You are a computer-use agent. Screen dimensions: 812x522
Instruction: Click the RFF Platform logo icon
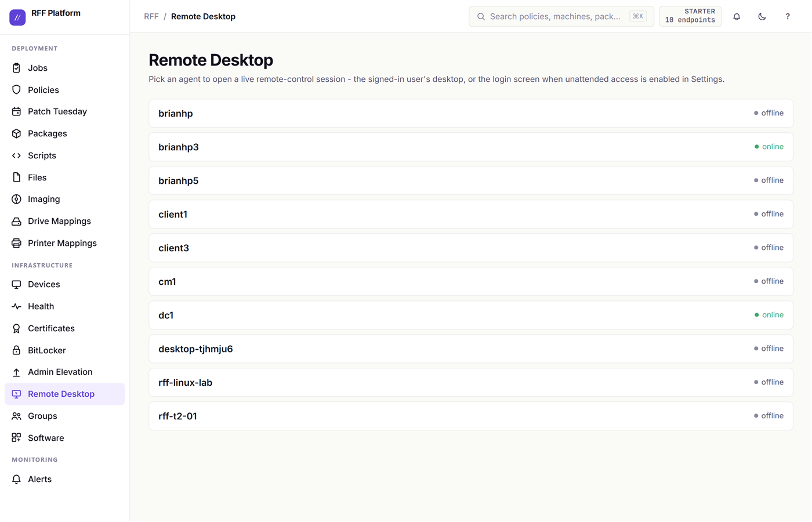[17, 17]
